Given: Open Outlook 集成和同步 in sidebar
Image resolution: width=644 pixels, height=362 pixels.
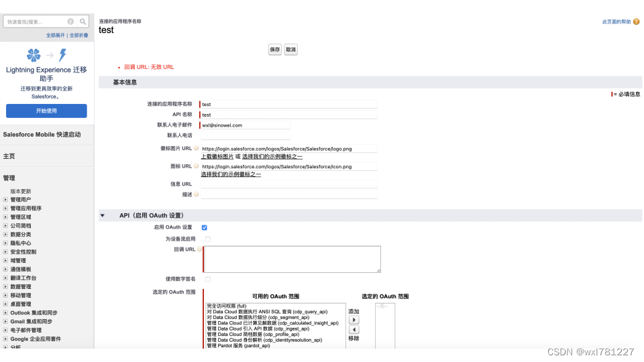Looking at the screenshot, I should click(34, 313).
